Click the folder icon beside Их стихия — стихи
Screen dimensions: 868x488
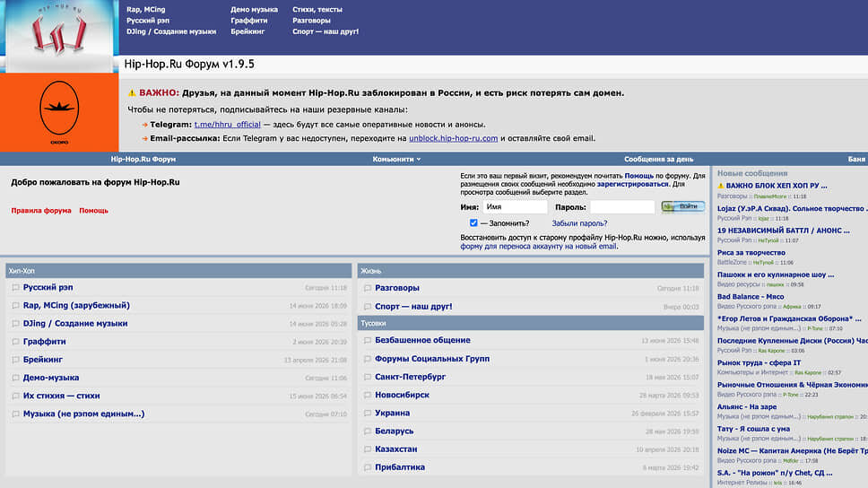pyautogui.click(x=15, y=396)
